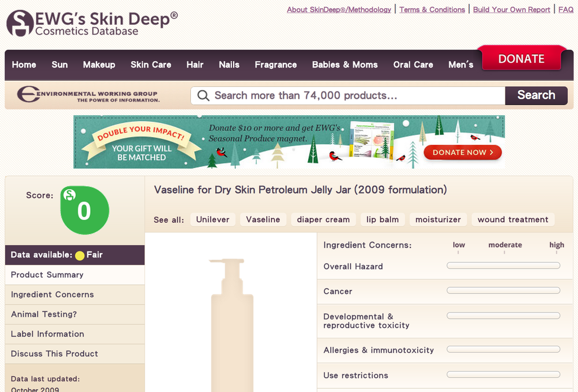Screen dimensions: 578x392
Task: Open the Nails category
Action: point(229,65)
